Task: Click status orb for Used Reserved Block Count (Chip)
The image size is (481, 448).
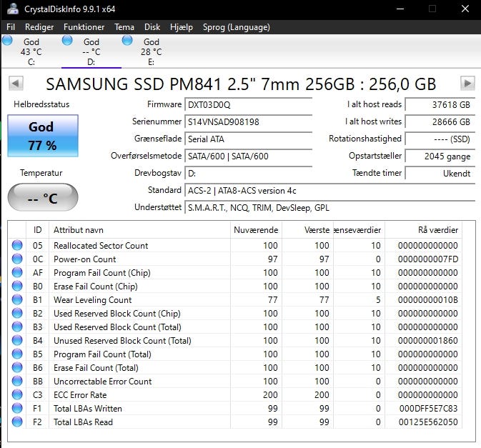Action: coord(17,314)
